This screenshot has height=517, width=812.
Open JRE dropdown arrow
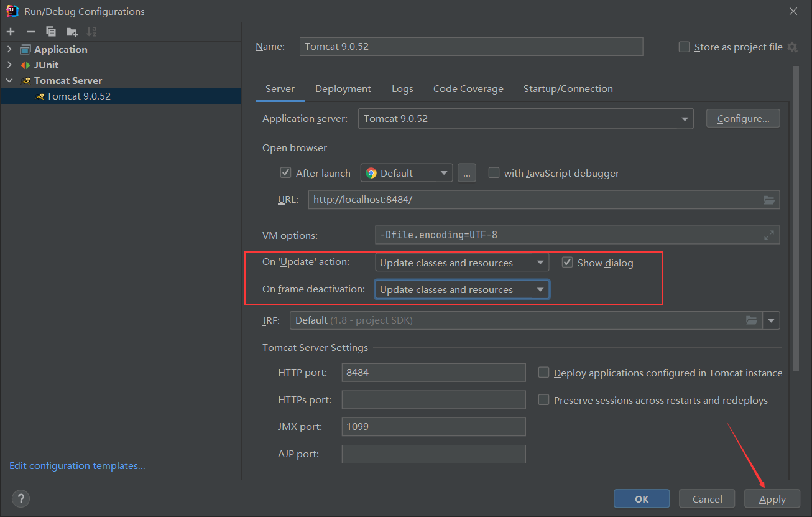[772, 320]
